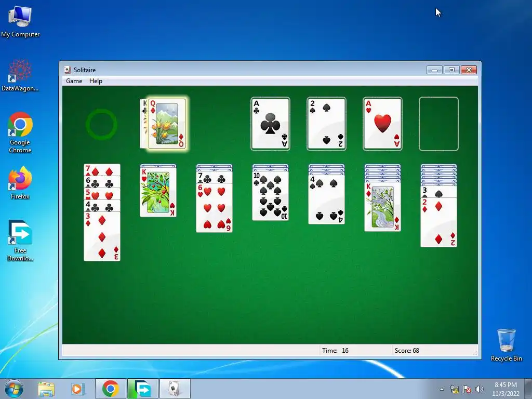Click the empty stock pile green circle

point(101,124)
